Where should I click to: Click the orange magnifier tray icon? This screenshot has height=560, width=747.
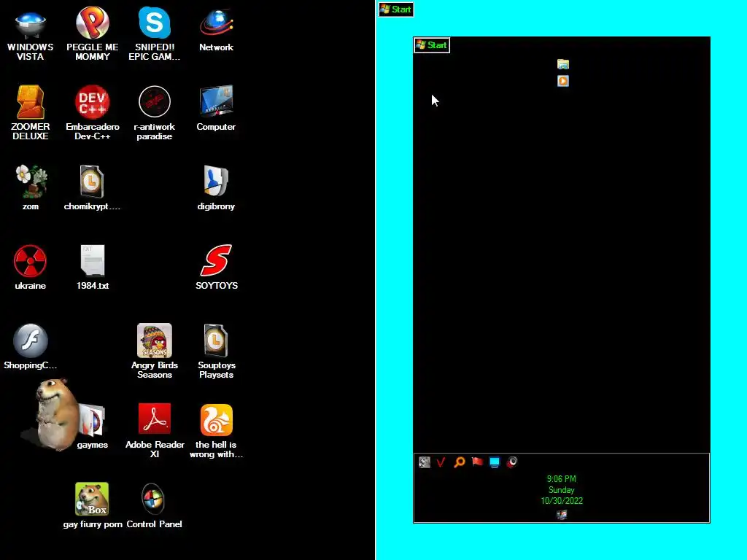[460, 462]
